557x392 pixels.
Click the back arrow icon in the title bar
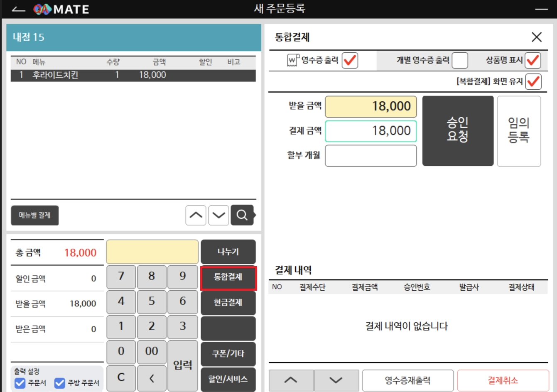coord(18,9)
